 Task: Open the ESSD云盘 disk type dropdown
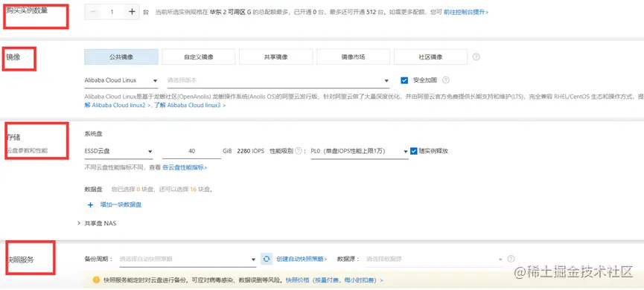pyautogui.click(x=118, y=152)
